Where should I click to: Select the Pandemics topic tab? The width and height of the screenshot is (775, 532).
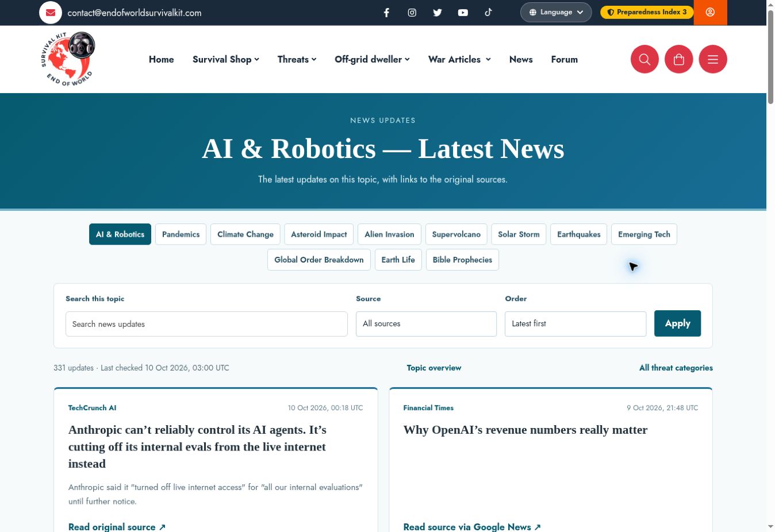pyautogui.click(x=181, y=234)
